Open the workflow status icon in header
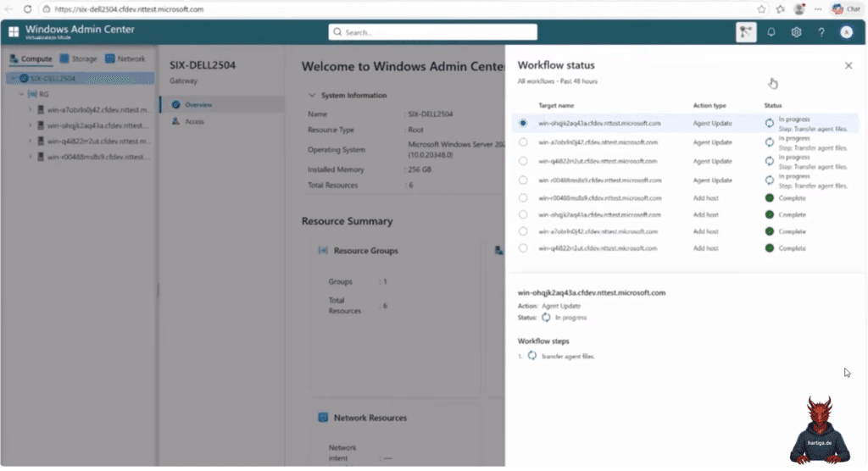The width and height of the screenshot is (868, 471). 746,32
